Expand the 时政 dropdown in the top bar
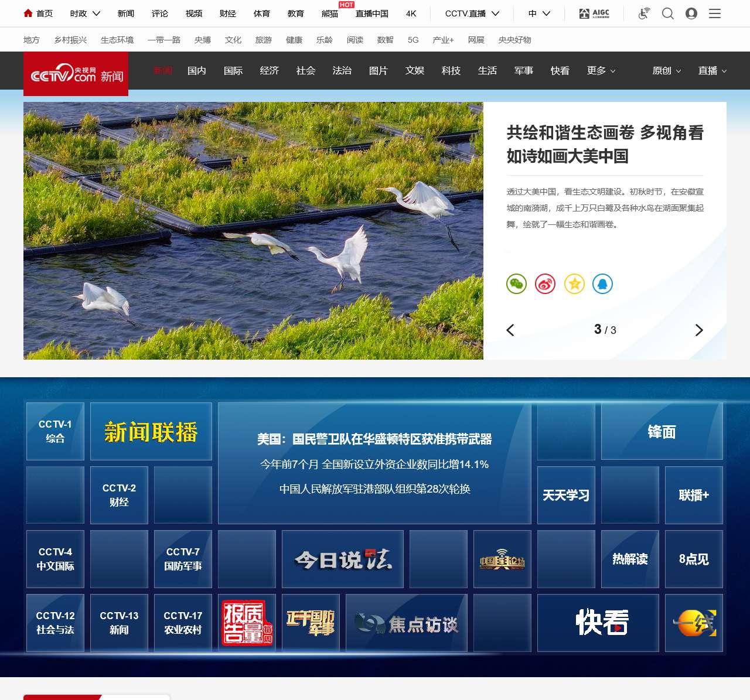The height and width of the screenshot is (700, 750). pyautogui.click(x=85, y=13)
